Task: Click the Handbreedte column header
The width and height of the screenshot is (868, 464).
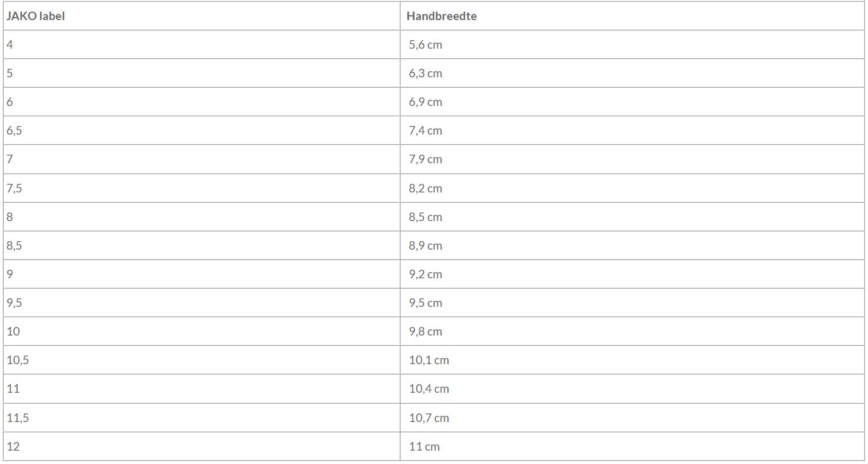Action: (x=441, y=16)
